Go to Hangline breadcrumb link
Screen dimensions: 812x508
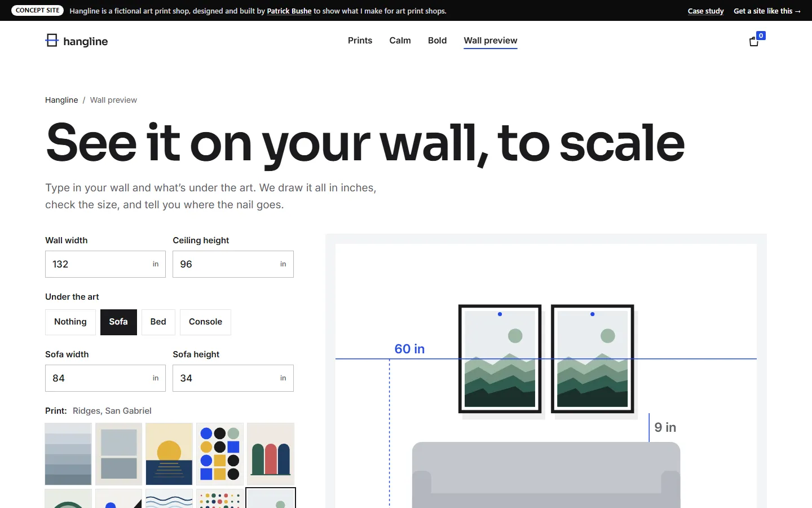click(x=61, y=100)
